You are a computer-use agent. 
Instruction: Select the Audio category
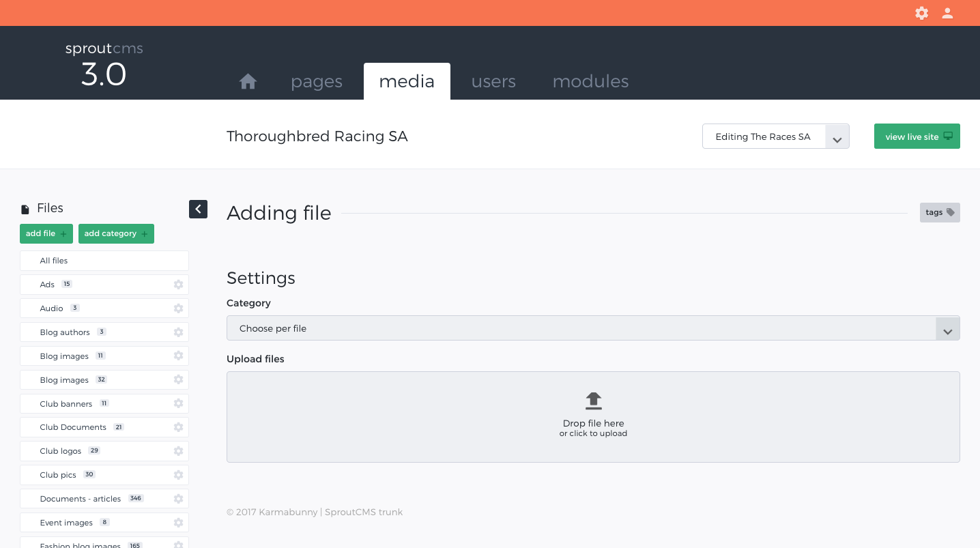104,308
